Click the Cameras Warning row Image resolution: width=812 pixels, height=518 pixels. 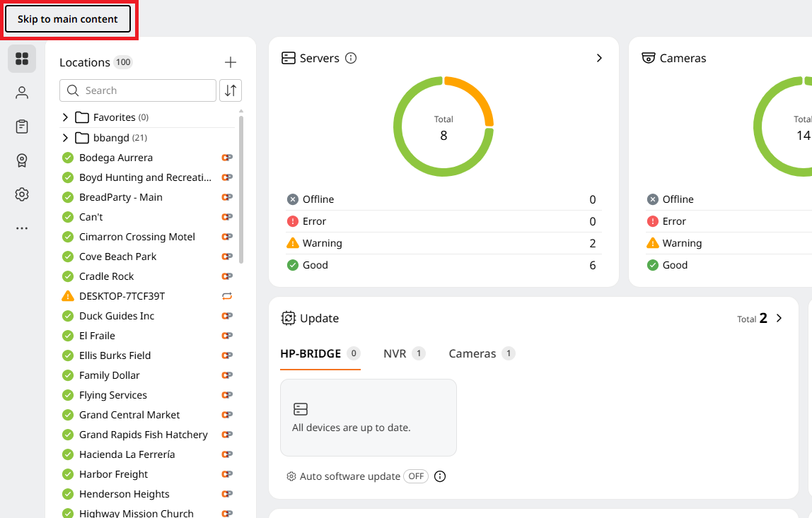pos(729,243)
